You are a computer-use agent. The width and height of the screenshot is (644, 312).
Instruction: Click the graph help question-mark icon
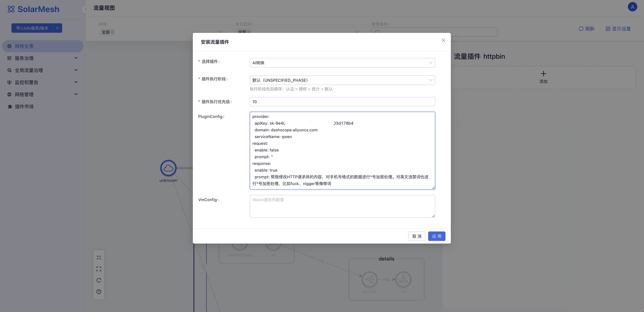[99, 292]
